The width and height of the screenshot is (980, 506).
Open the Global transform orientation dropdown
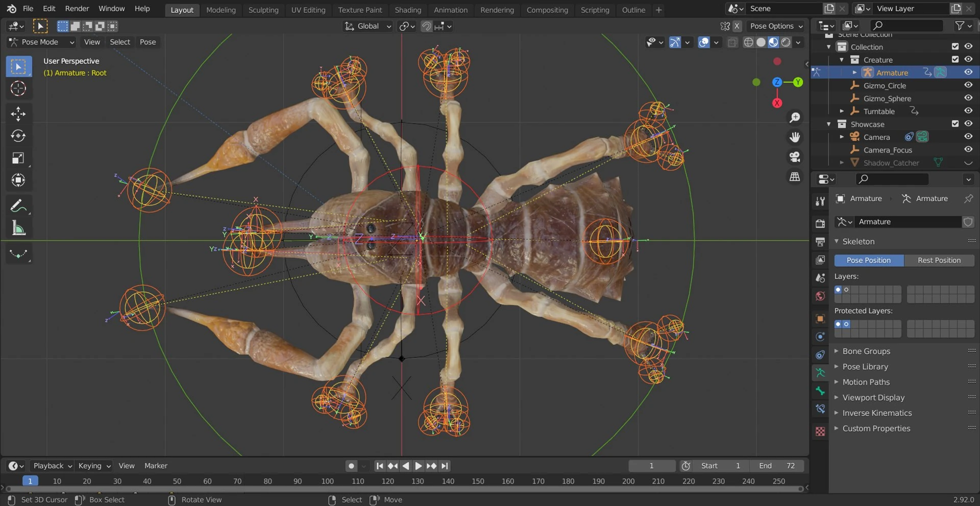click(x=367, y=26)
